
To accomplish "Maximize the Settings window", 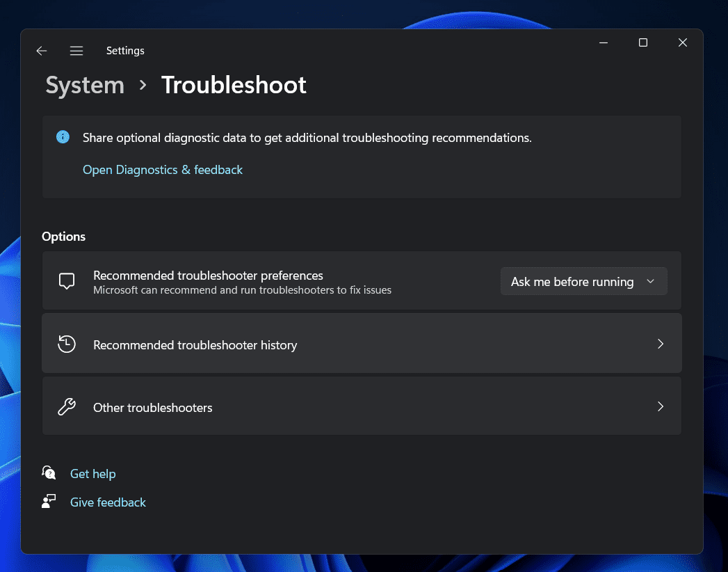I will (643, 42).
